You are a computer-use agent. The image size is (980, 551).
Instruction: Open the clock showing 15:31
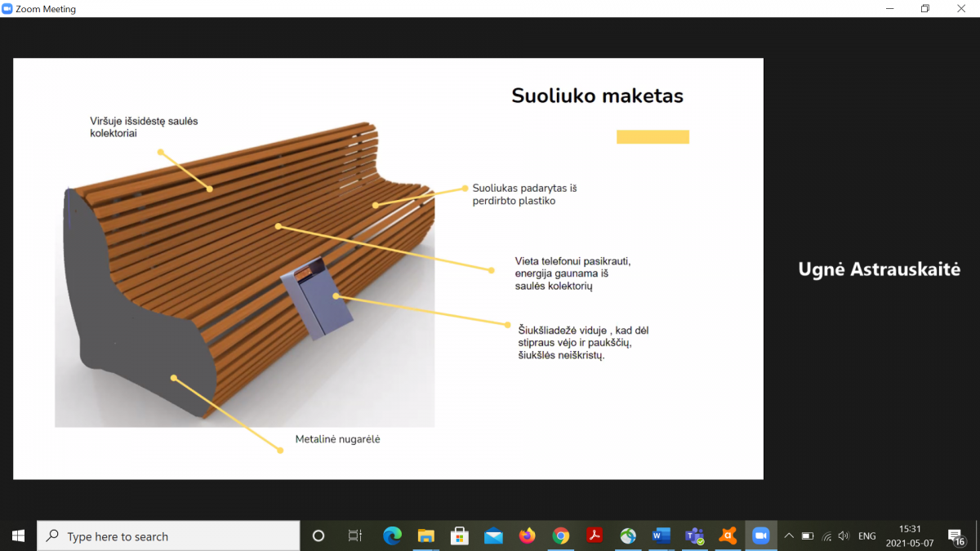910,536
